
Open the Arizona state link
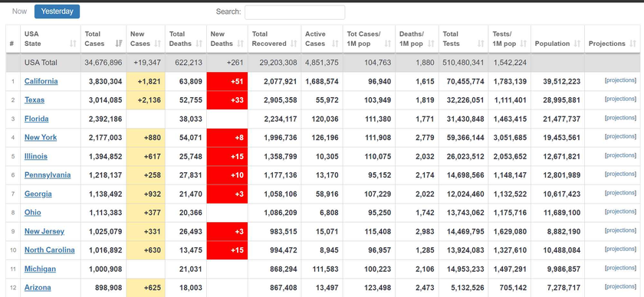38,288
